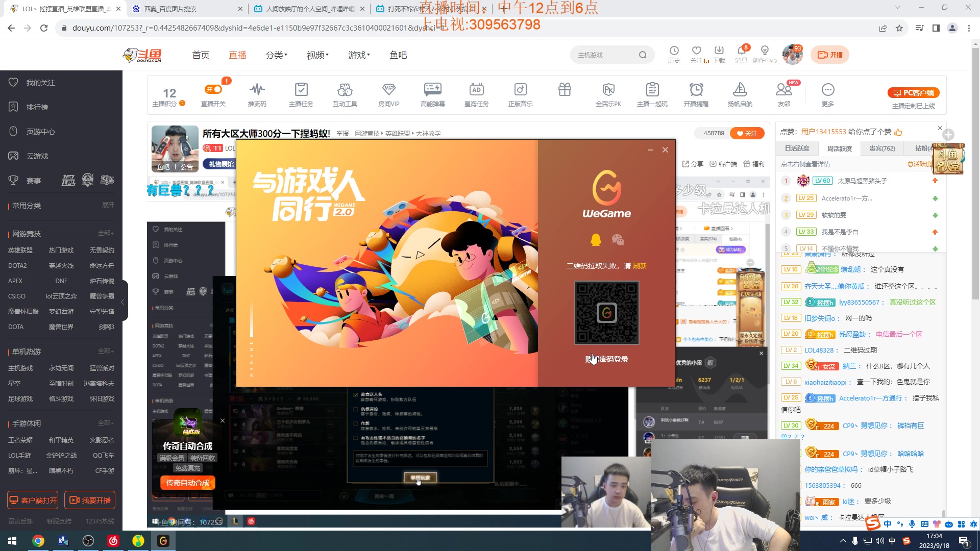Click the orange 关注 follow button
The width and height of the screenshot is (980, 551).
(x=747, y=133)
